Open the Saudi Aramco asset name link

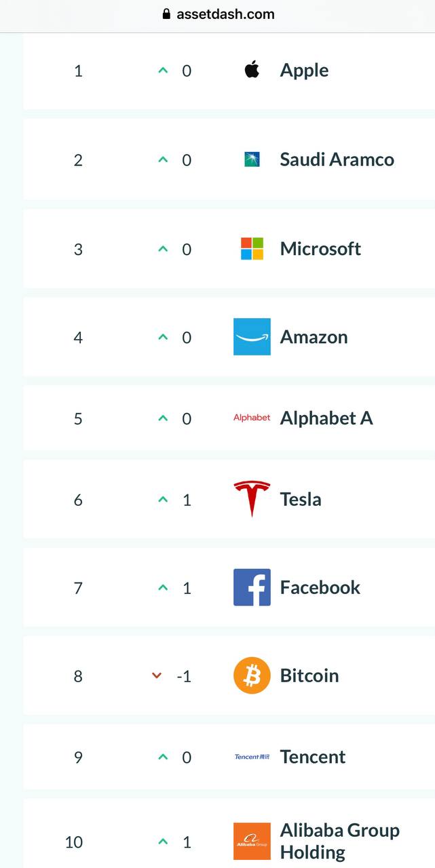pyautogui.click(x=337, y=159)
